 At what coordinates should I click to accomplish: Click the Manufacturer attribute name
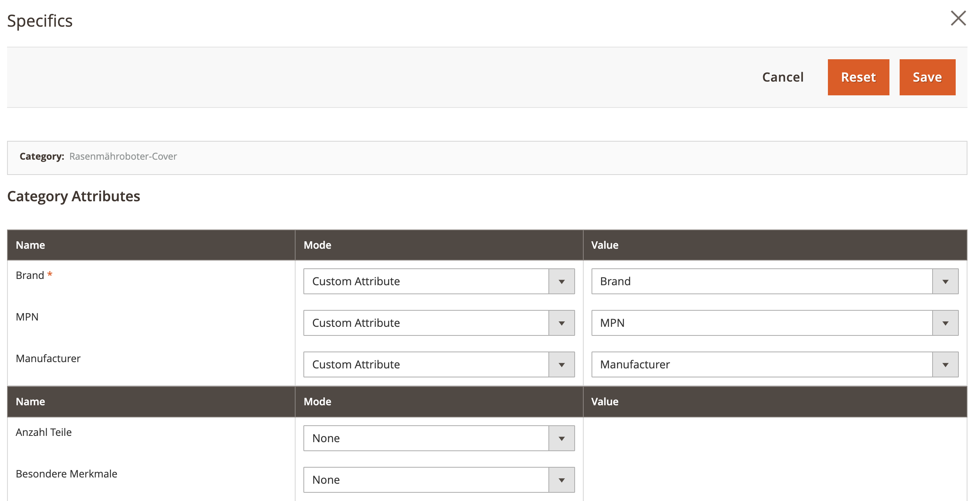(x=48, y=358)
